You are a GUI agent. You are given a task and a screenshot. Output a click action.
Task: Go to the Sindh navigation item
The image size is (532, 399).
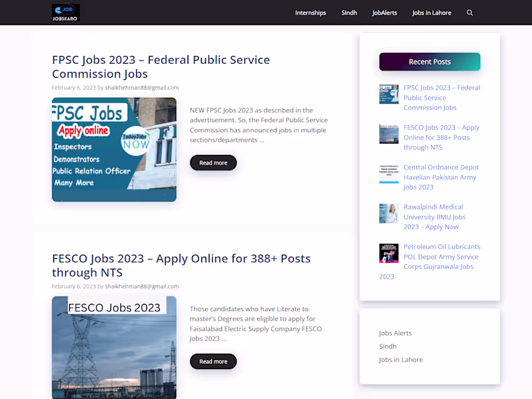pos(349,13)
